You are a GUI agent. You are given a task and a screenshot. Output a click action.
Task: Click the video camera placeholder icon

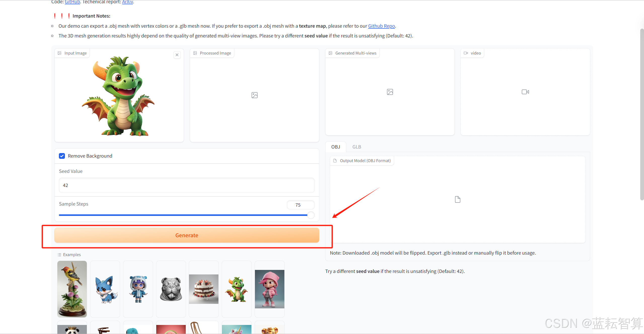click(x=525, y=92)
